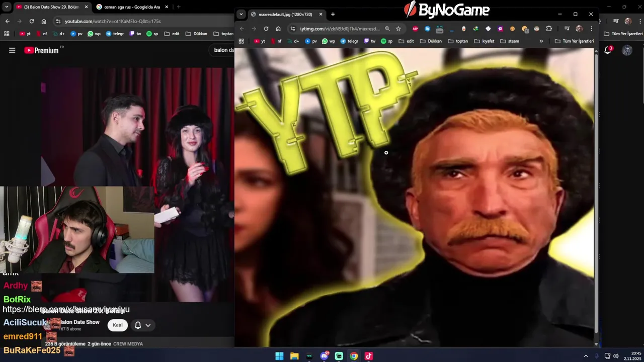
Task: Close the Balon Date Show tab
Action: pos(86,7)
